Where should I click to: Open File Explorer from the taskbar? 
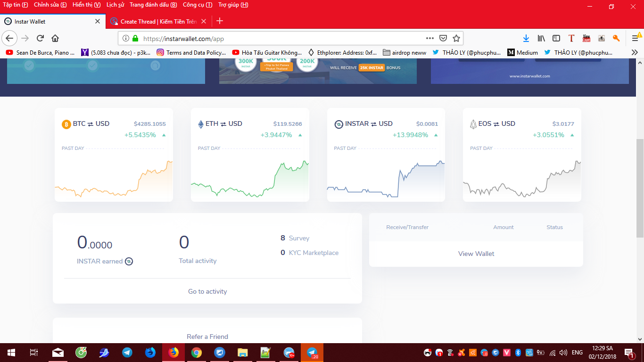click(243, 353)
